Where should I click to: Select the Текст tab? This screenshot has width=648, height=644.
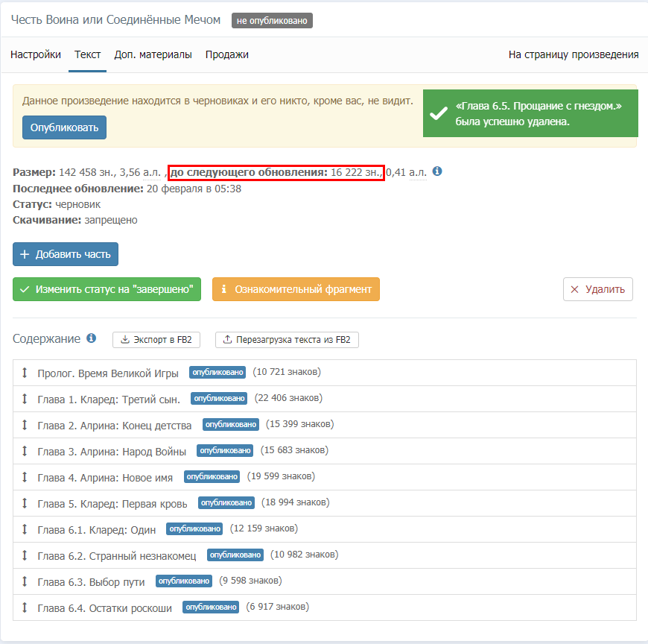coord(88,54)
